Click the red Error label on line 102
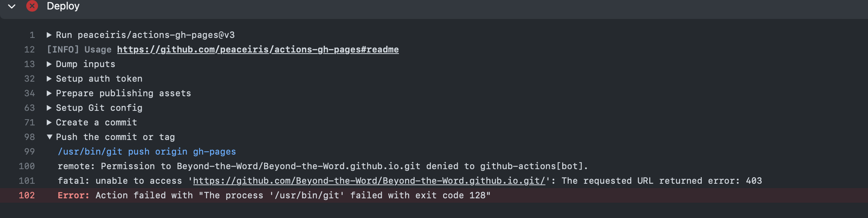This screenshot has width=868, height=218. point(73,195)
